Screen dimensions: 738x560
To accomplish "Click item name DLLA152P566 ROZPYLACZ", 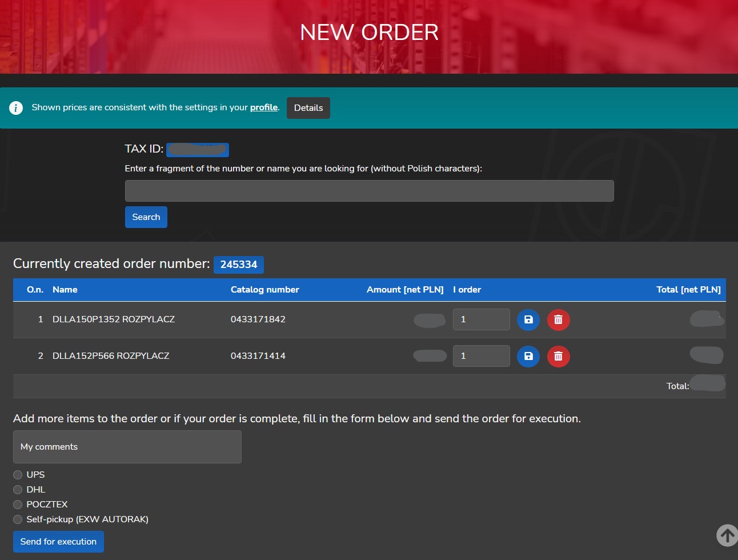I will point(111,356).
